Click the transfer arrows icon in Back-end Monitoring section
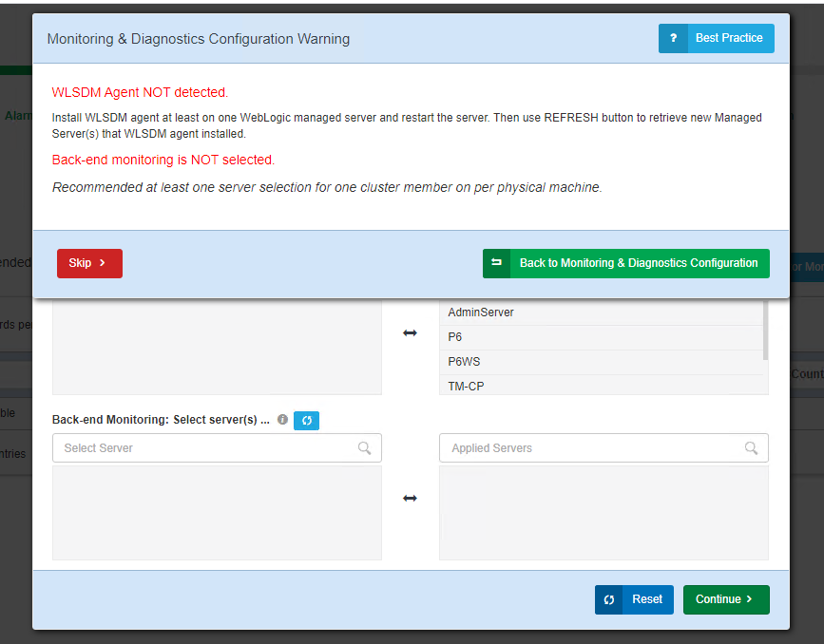 pyautogui.click(x=410, y=498)
